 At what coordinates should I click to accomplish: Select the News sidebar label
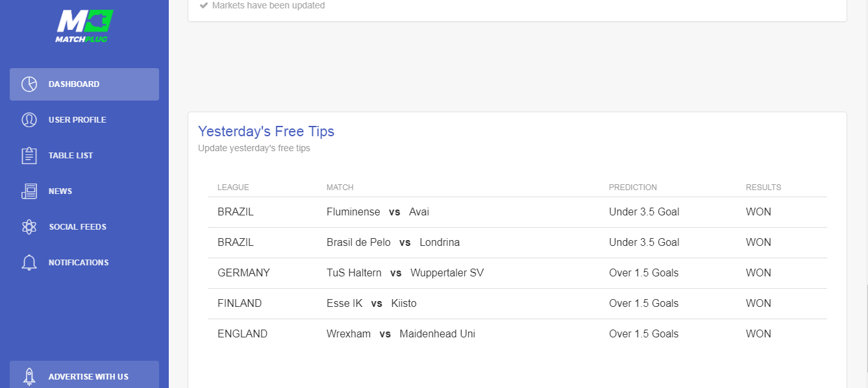point(60,191)
